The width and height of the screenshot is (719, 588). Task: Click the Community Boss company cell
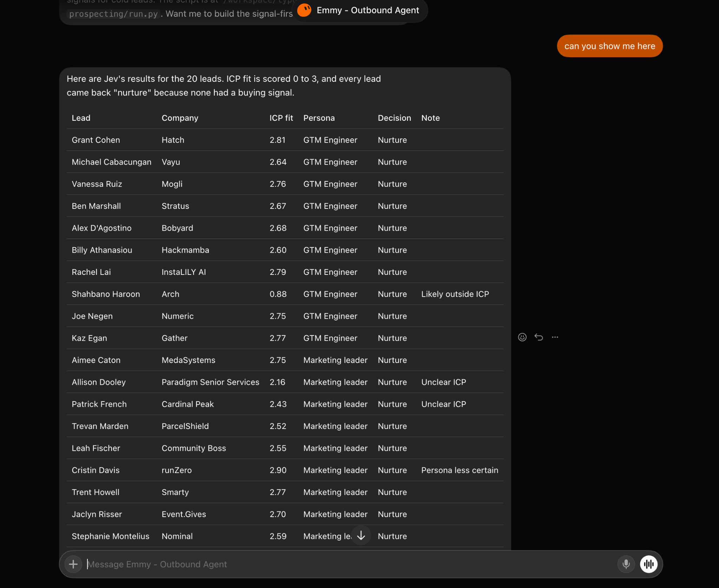pyautogui.click(x=194, y=448)
